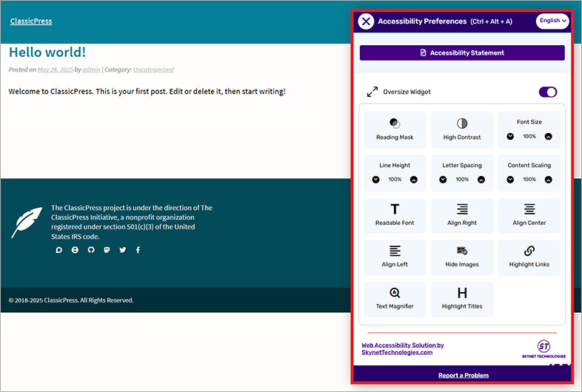Increase Font Size with up arrow
This screenshot has height=392, width=582.
(548, 137)
